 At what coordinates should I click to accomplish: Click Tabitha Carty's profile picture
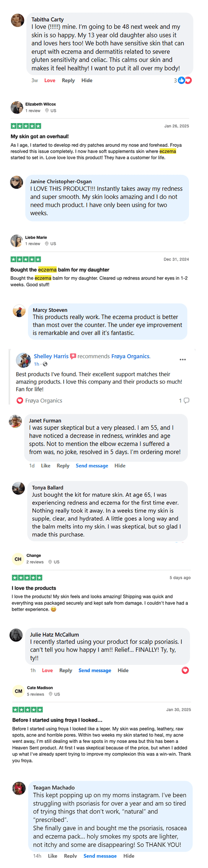tap(17, 20)
